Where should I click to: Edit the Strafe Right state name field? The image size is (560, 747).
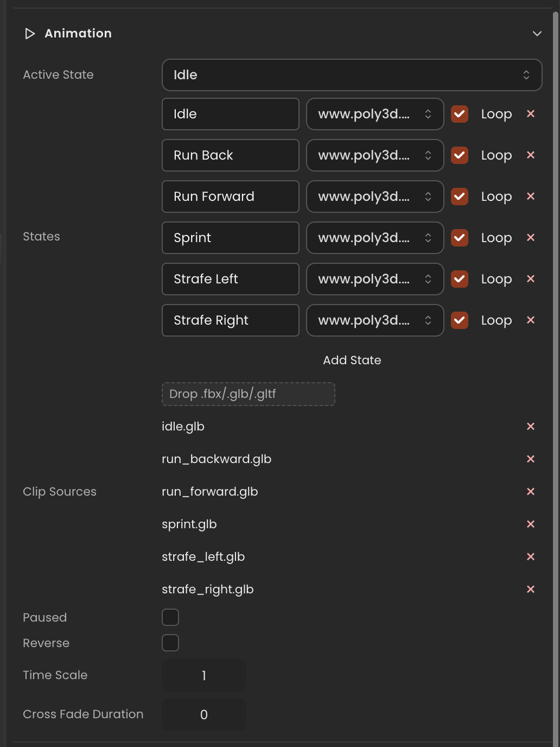coord(231,320)
